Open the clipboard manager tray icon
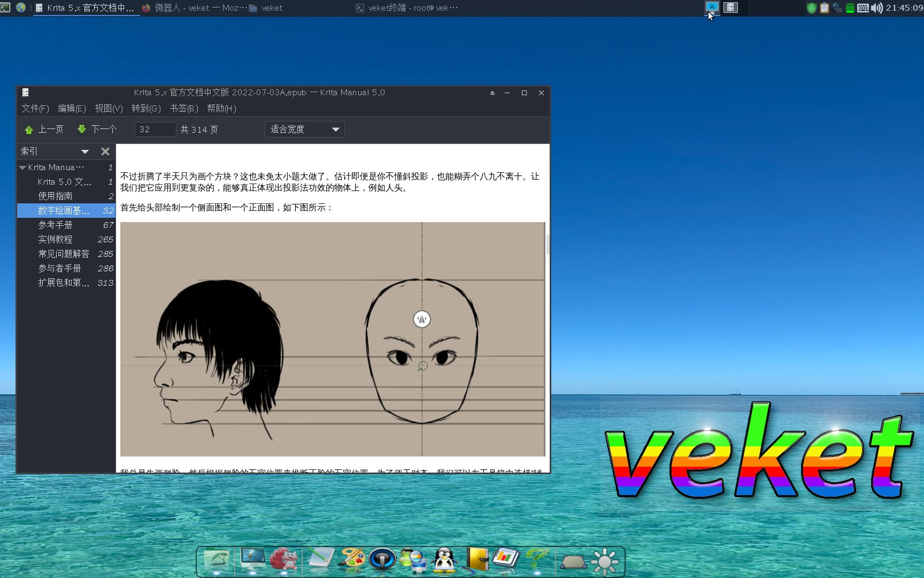Screen dimensions: 924x578 825,8
